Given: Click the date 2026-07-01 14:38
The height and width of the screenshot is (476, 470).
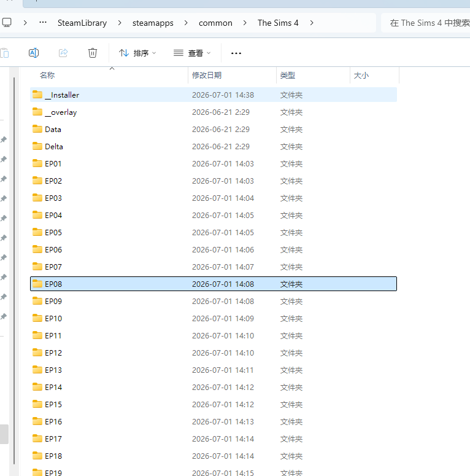Looking at the screenshot, I should click(223, 95).
